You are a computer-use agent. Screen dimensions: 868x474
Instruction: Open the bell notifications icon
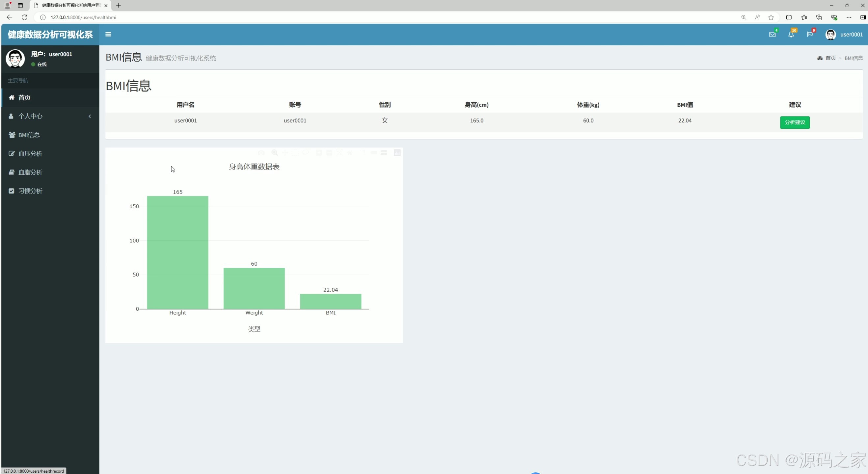[791, 34]
